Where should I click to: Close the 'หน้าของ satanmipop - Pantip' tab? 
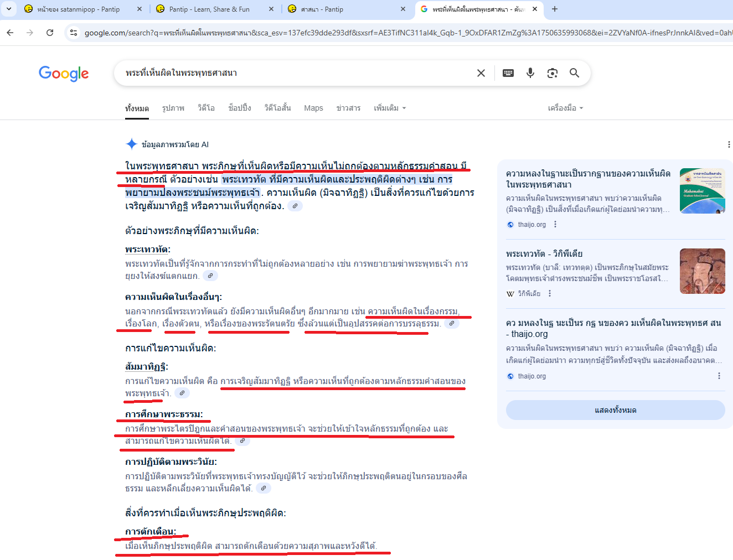click(140, 9)
